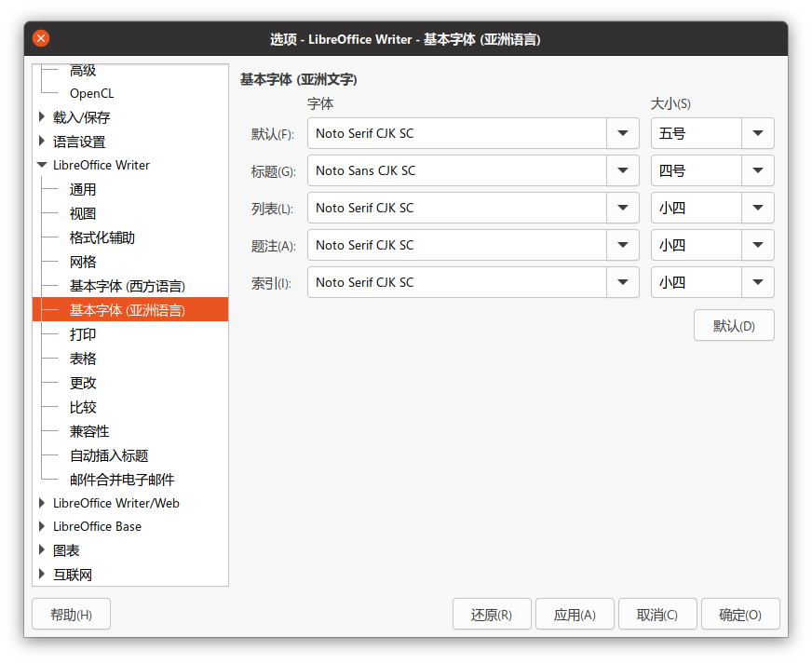The image size is (812, 664).
Task: Open the 标题(G) font dropdown arrow
Action: pos(623,170)
